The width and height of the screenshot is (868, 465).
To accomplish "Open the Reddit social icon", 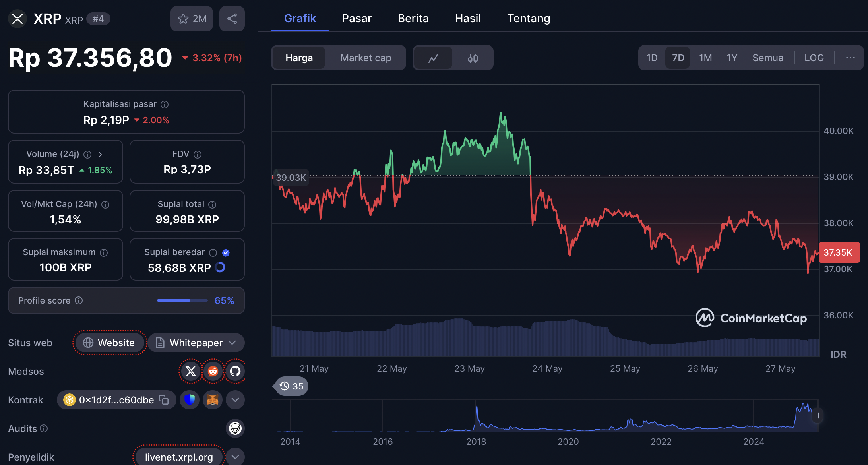I will pyautogui.click(x=213, y=371).
